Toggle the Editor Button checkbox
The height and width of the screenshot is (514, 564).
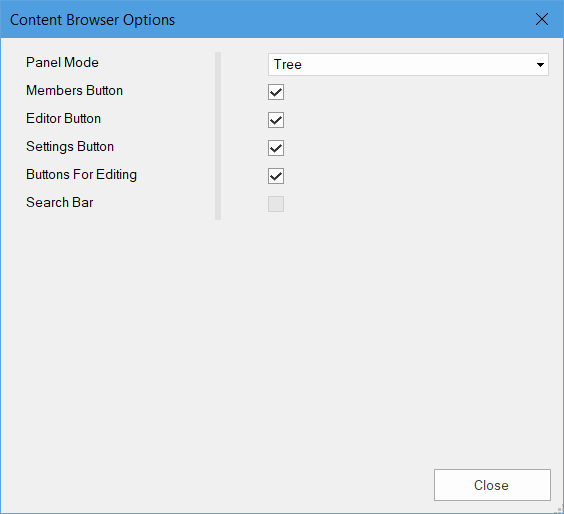tap(276, 120)
